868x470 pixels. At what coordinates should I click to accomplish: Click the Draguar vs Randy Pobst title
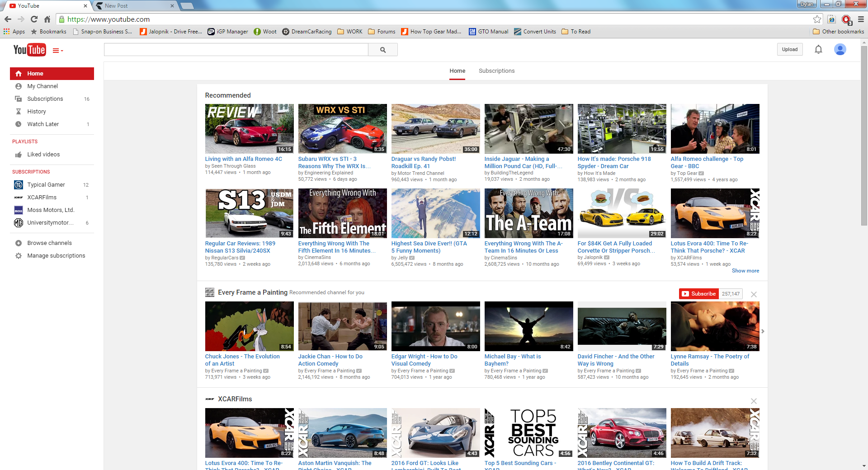[x=423, y=163]
